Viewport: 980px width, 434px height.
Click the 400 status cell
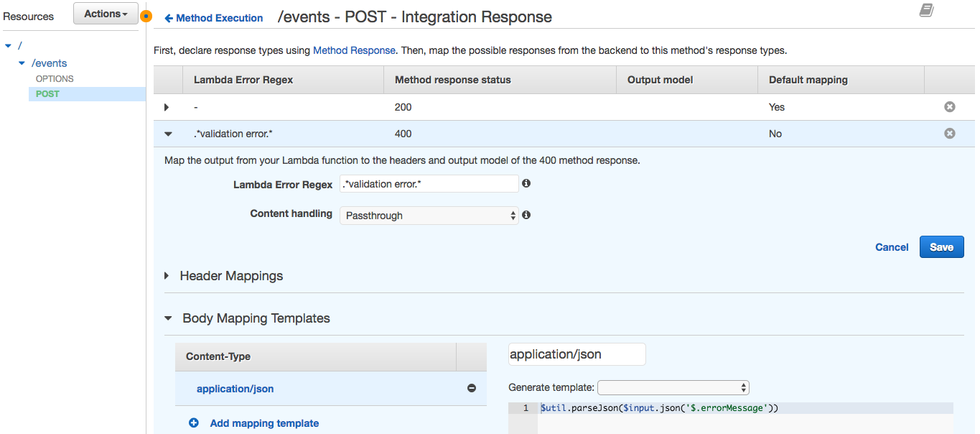coord(403,134)
